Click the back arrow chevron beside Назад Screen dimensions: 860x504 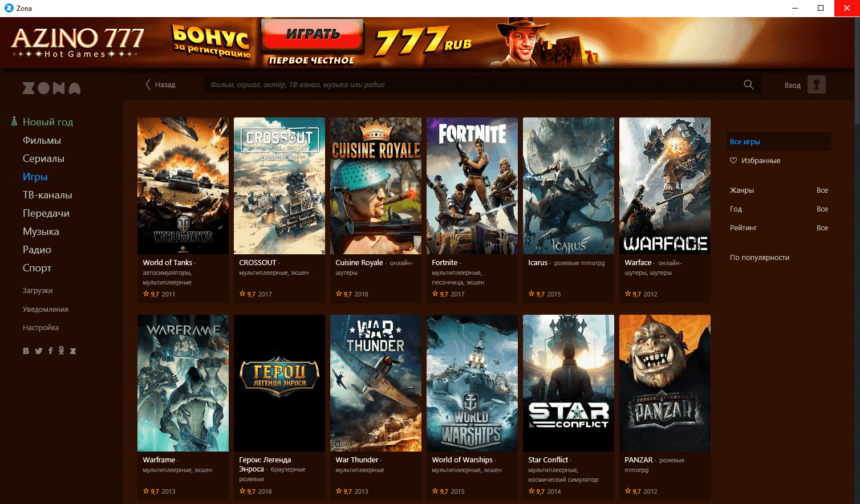point(148,84)
